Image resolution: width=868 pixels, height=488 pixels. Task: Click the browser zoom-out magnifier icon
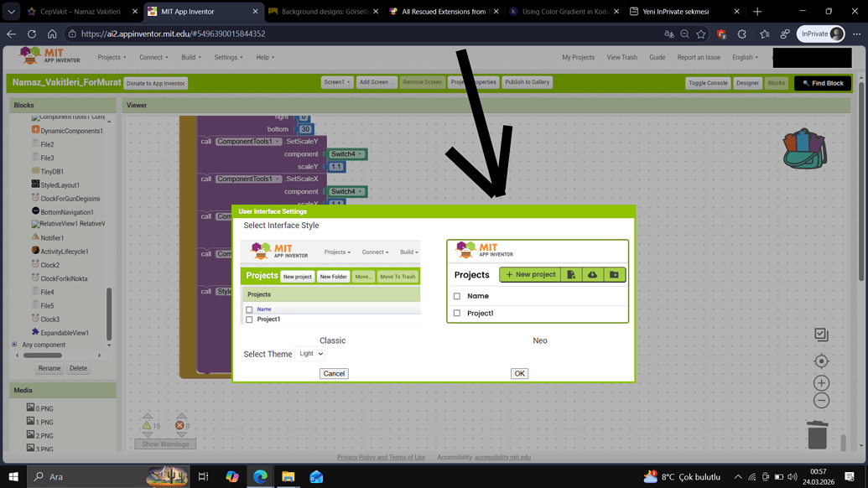[x=685, y=34]
